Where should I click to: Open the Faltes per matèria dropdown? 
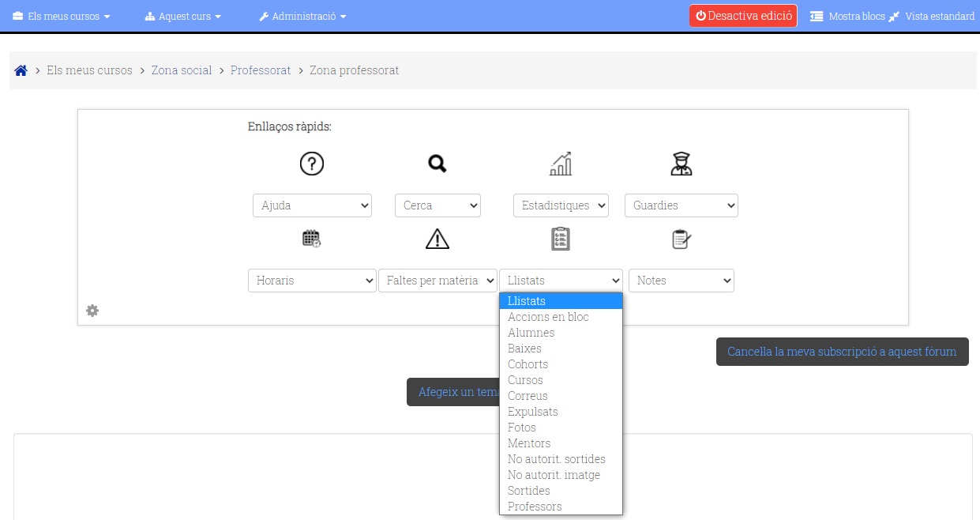click(x=437, y=281)
